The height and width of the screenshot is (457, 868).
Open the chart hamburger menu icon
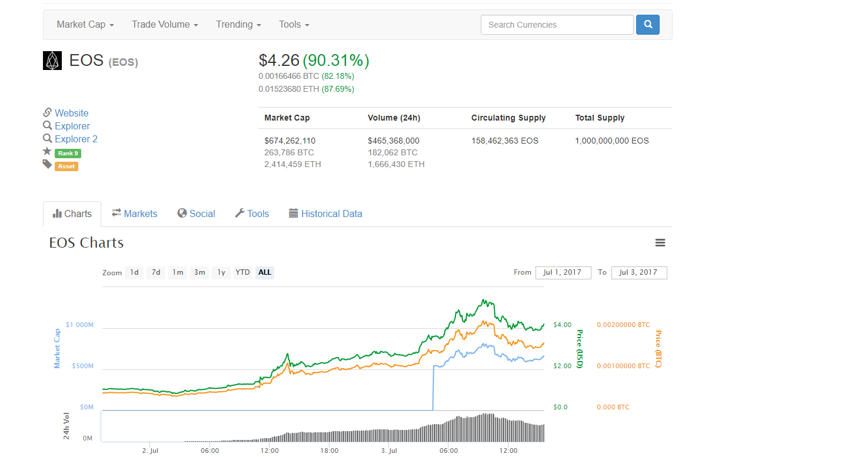pos(660,243)
